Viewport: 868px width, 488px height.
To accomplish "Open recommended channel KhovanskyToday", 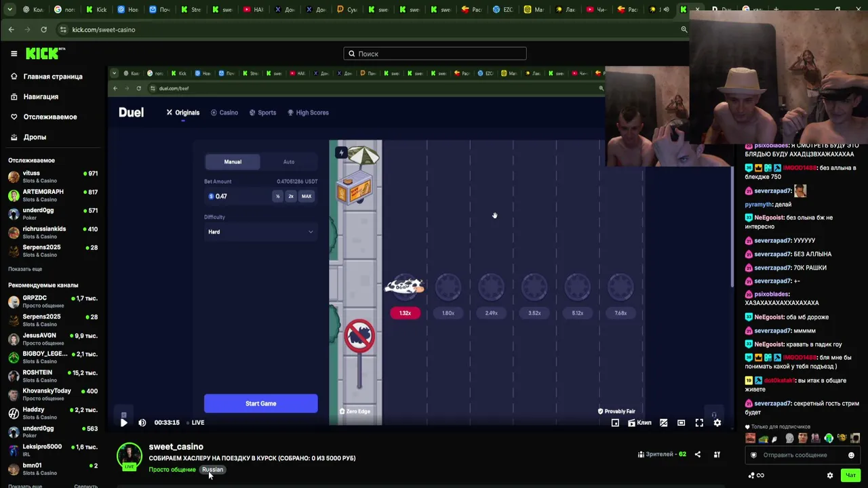I will click(53, 394).
